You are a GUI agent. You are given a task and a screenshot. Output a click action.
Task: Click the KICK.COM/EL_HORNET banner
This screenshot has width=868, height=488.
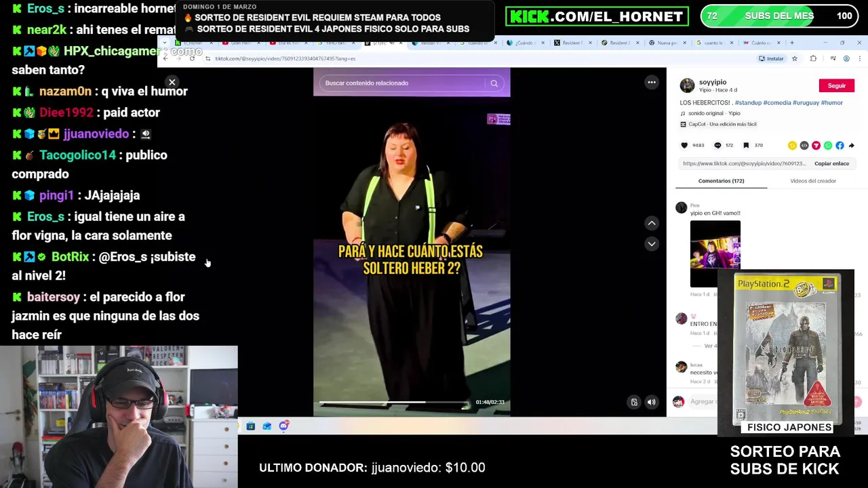pos(597,16)
